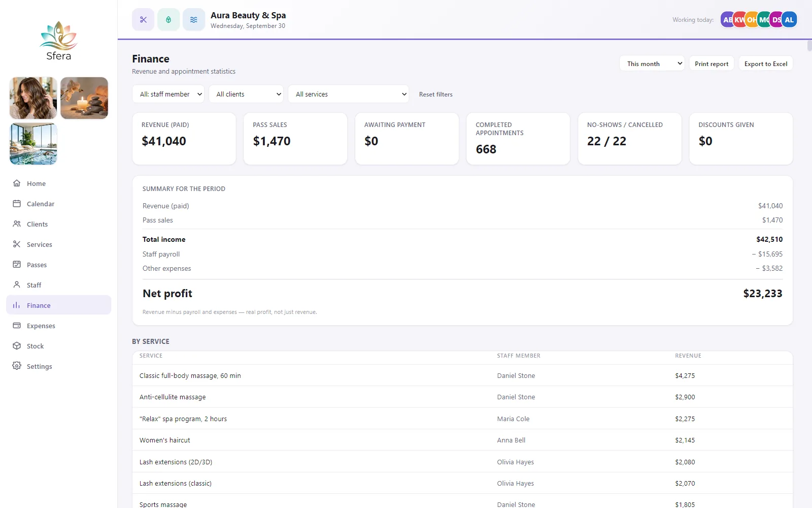The width and height of the screenshot is (812, 508).
Task: Click the STAFF MEMBER column header
Action: [x=519, y=356]
